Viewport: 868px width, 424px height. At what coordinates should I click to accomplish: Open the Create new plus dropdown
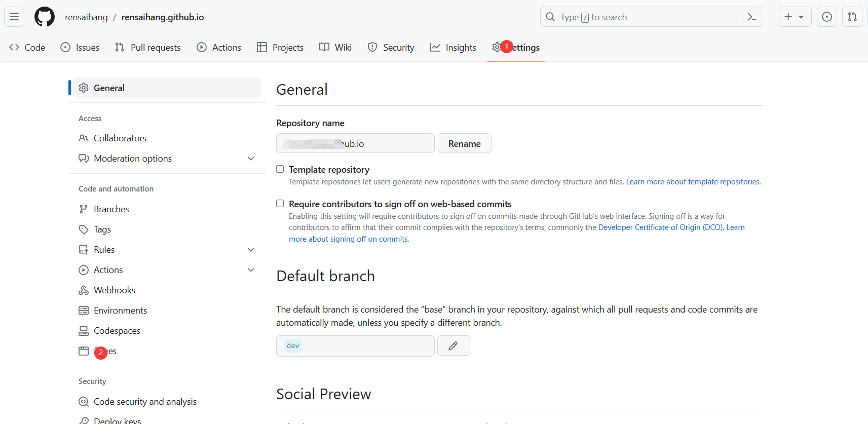[795, 17]
